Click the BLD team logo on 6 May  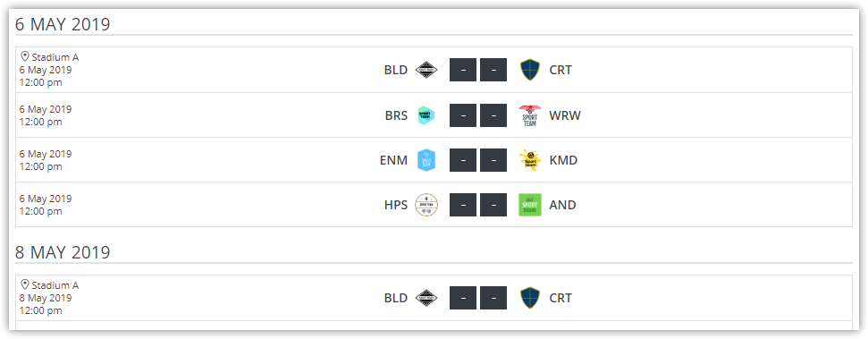[x=426, y=70]
